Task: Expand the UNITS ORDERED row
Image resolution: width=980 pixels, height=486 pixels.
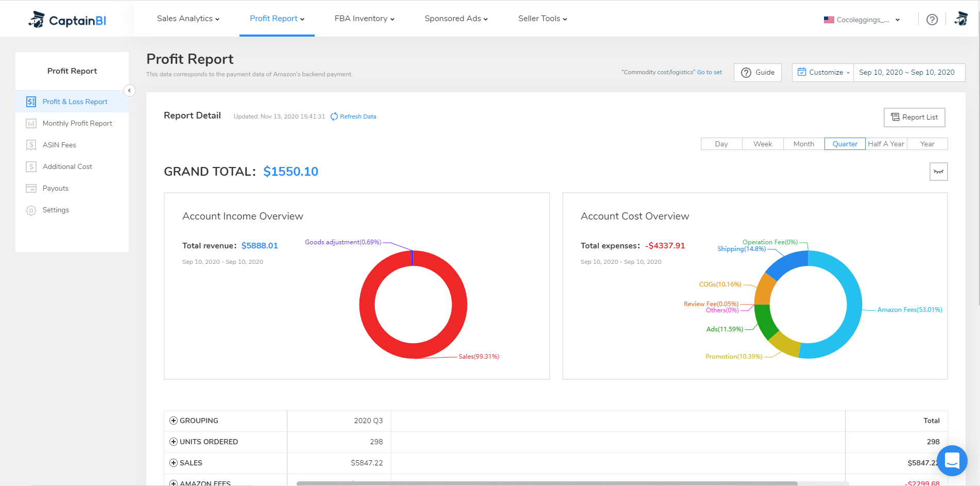Action: click(174, 442)
